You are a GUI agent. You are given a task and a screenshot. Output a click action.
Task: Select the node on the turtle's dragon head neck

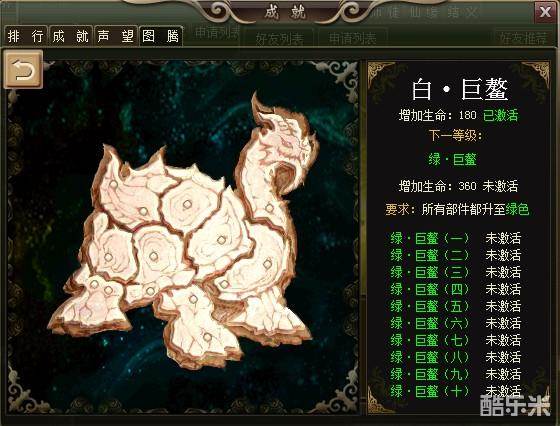(269, 208)
